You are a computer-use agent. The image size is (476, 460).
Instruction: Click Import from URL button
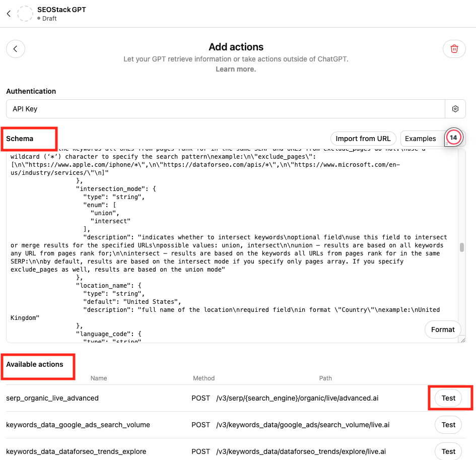click(x=363, y=139)
